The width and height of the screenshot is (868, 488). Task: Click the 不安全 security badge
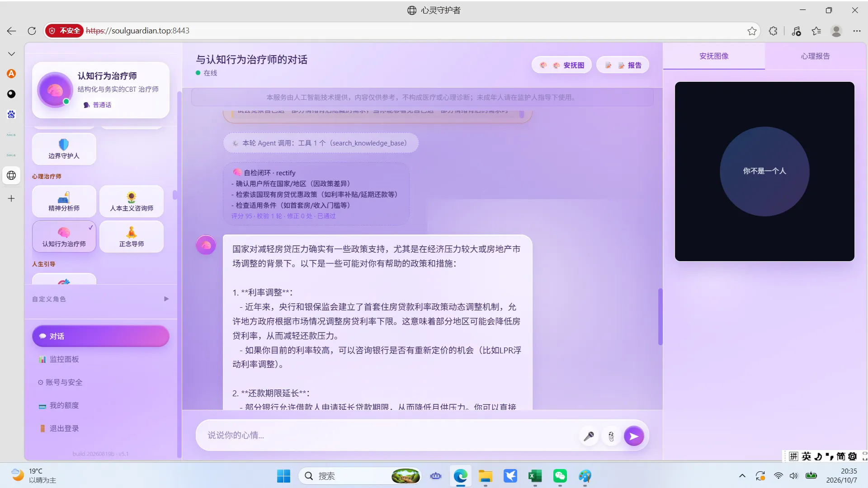(64, 31)
